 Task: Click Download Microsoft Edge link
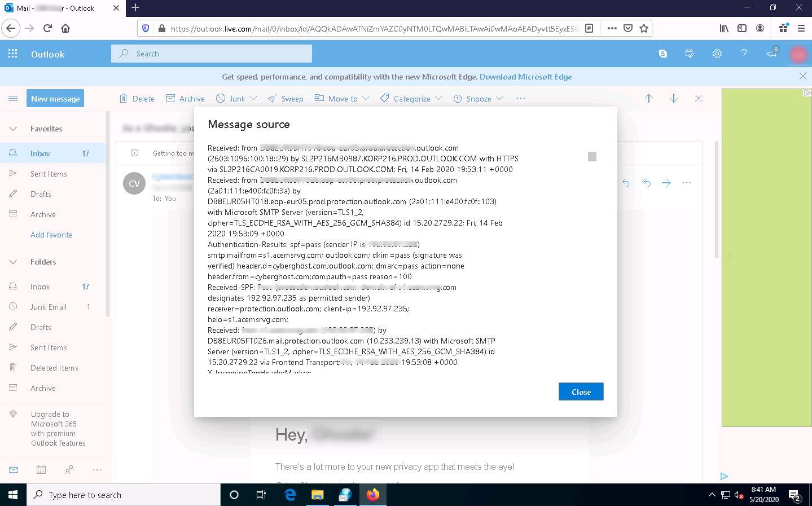[525, 77]
